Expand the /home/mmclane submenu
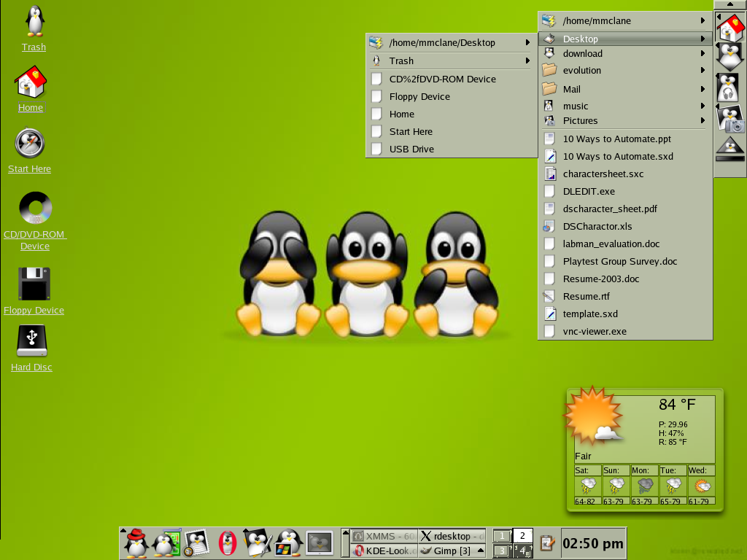Image resolution: width=747 pixels, height=560 pixels. [625, 20]
